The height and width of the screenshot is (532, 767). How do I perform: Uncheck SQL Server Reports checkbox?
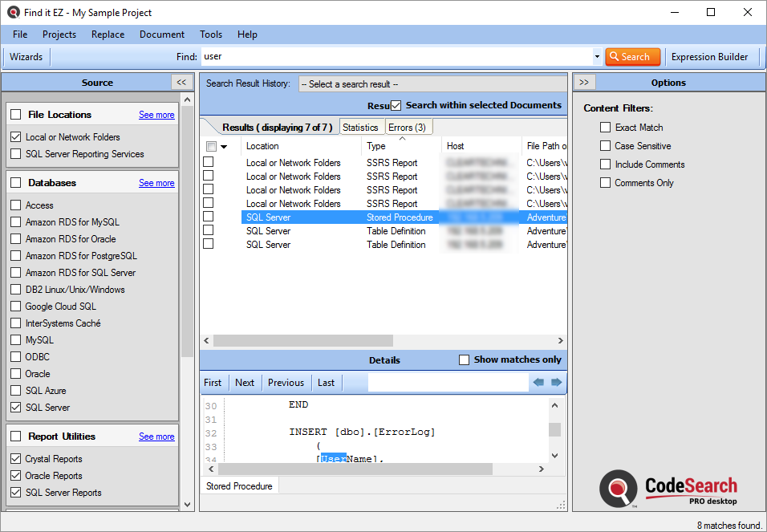point(16,493)
